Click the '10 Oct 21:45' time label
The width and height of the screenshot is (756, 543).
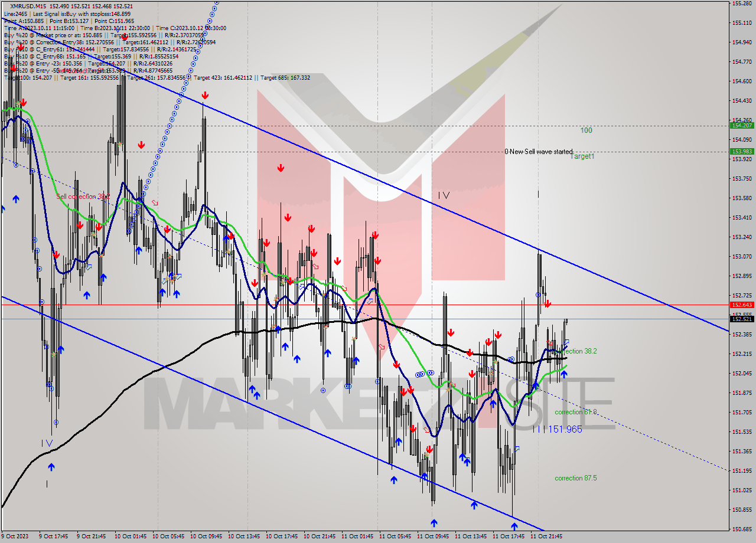point(320,537)
